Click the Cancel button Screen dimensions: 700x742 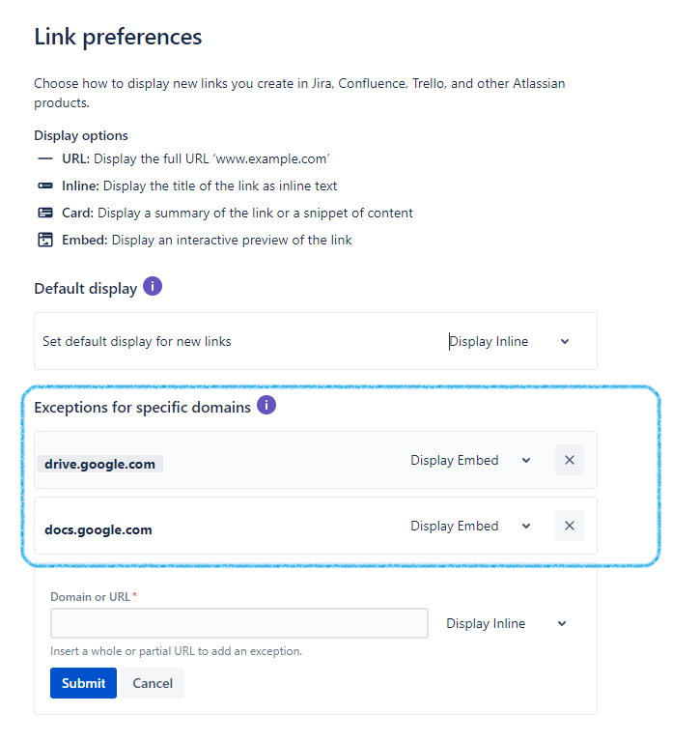click(153, 683)
